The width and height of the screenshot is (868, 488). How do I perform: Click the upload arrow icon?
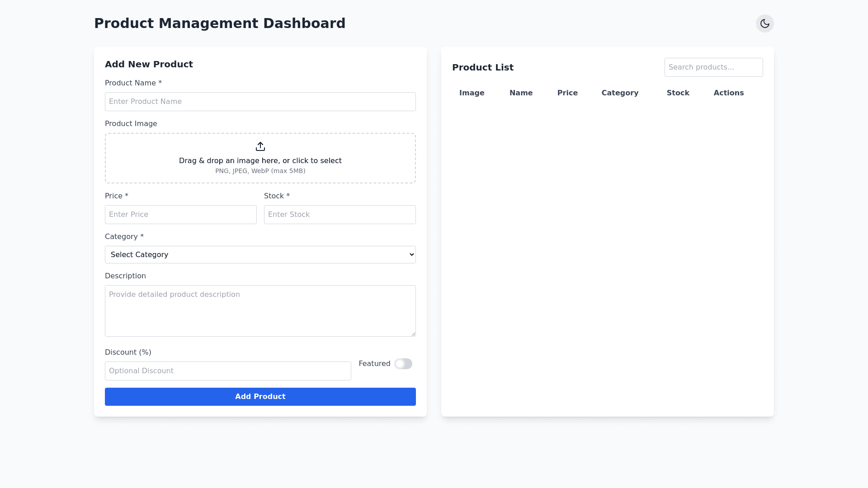click(260, 146)
